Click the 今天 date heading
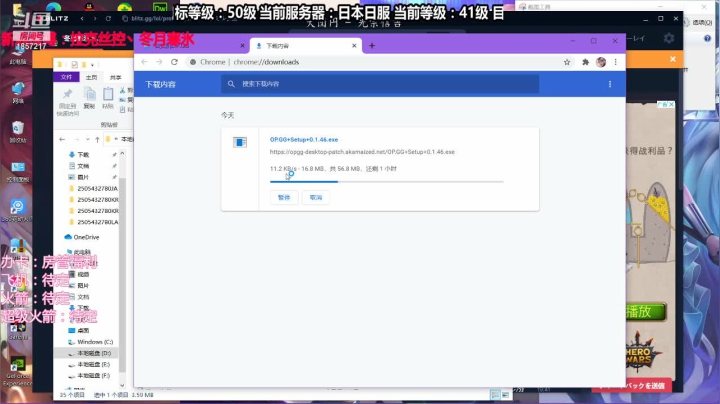Viewport: 720px width, 404px height. coord(228,115)
